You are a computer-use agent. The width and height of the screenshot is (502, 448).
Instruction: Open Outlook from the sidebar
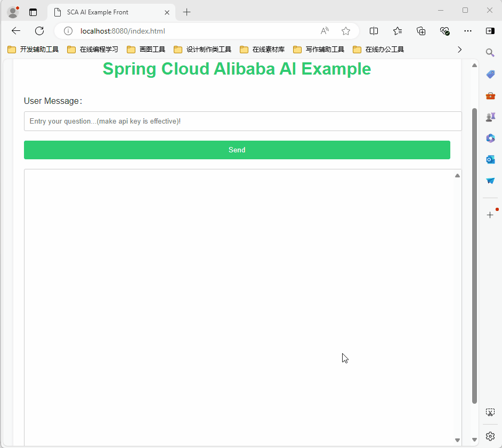click(x=490, y=159)
